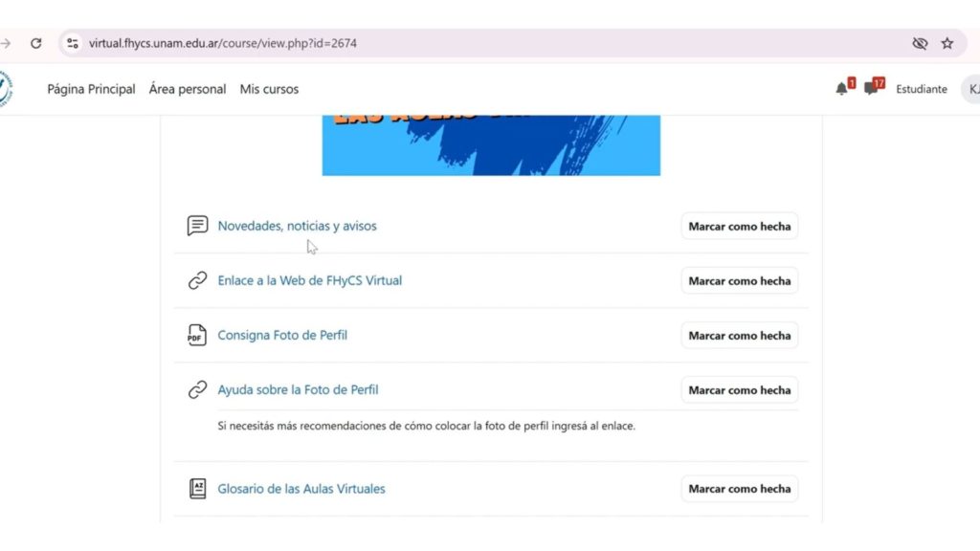
Task: Open the Glosario de las Aulas Virtuales link
Action: tap(301, 489)
